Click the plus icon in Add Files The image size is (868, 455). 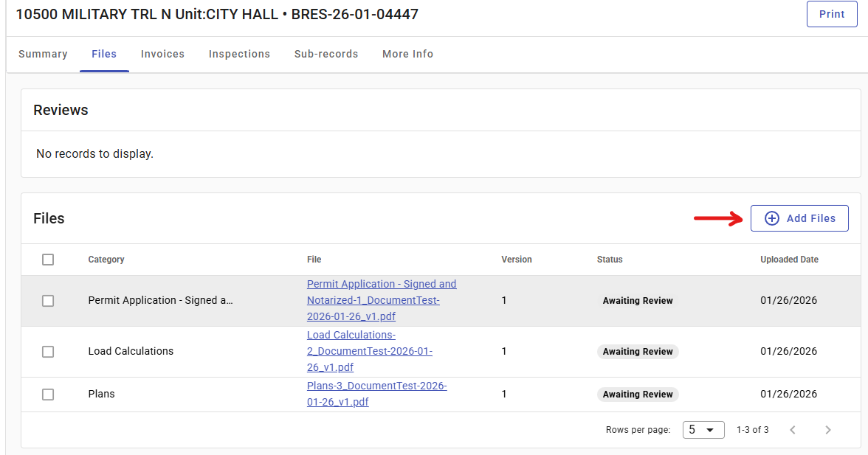[x=771, y=218]
